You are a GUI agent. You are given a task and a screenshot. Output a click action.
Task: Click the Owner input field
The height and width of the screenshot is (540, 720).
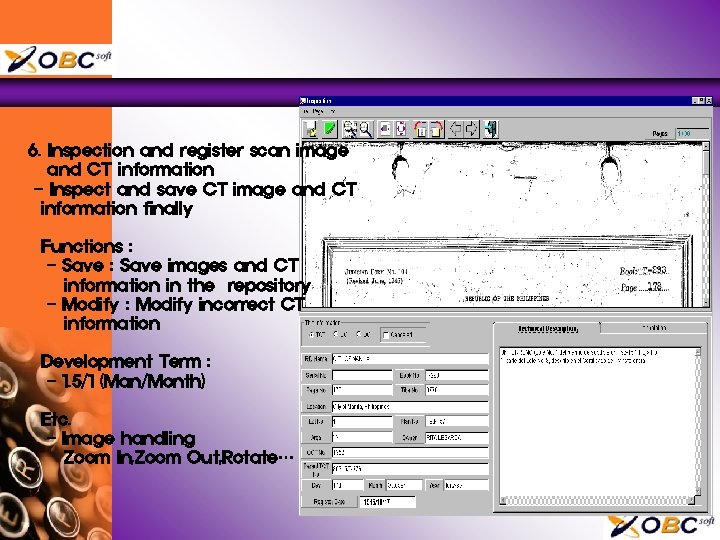457,438
